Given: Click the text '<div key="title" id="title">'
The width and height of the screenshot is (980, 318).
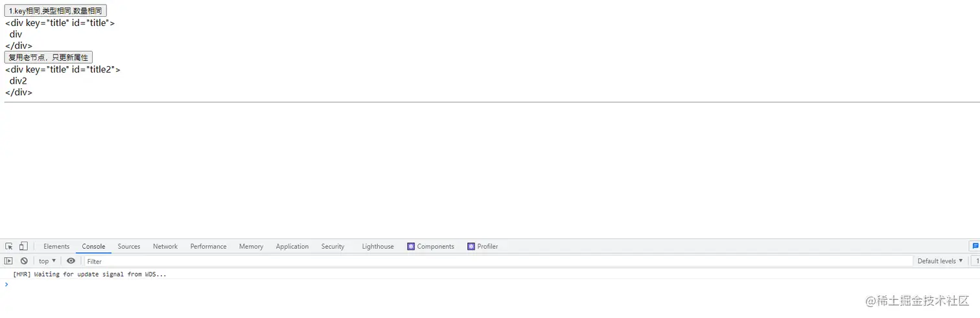Looking at the screenshot, I should click(x=60, y=23).
